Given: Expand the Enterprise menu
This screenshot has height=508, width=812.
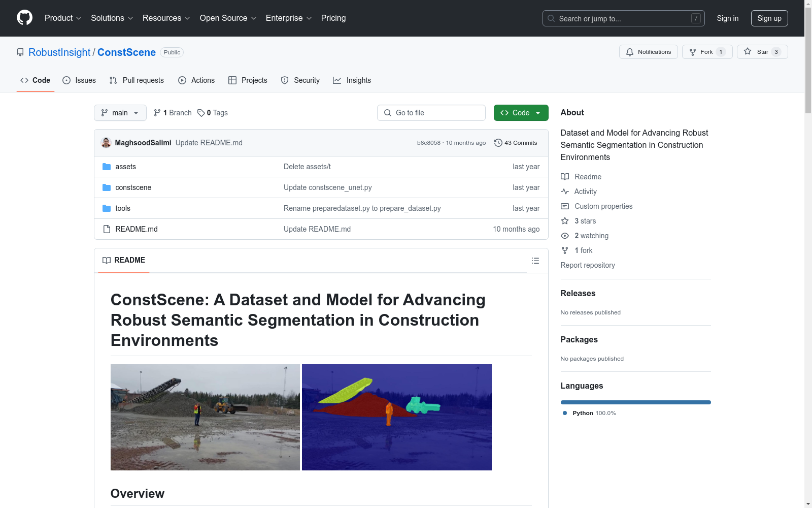Looking at the screenshot, I should [288, 18].
